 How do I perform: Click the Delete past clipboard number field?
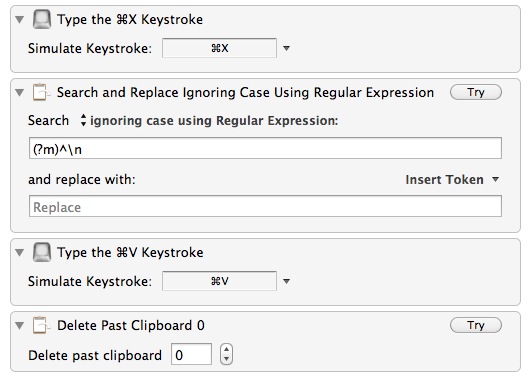[x=191, y=354]
